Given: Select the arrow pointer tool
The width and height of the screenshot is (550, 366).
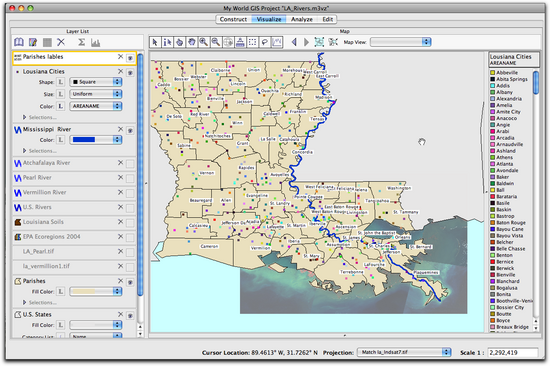Looking at the screenshot, I should (x=155, y=42).
